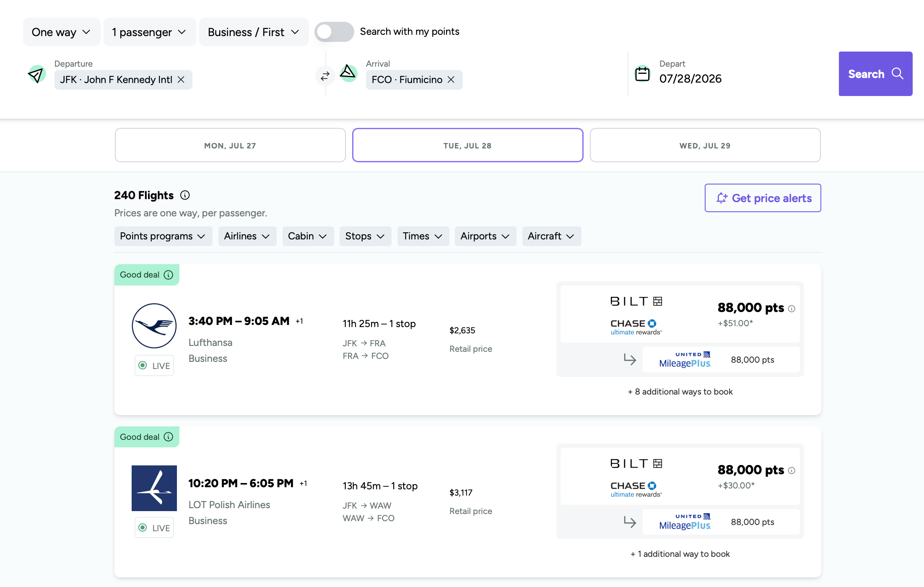
Task: Click the departure paper plane icon
Action: (36, 74)
